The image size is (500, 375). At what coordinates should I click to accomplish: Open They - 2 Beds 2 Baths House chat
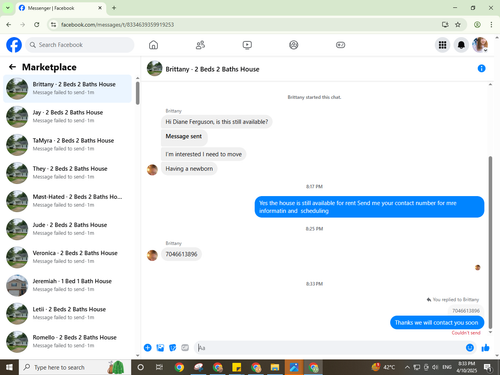click(68, 173)
